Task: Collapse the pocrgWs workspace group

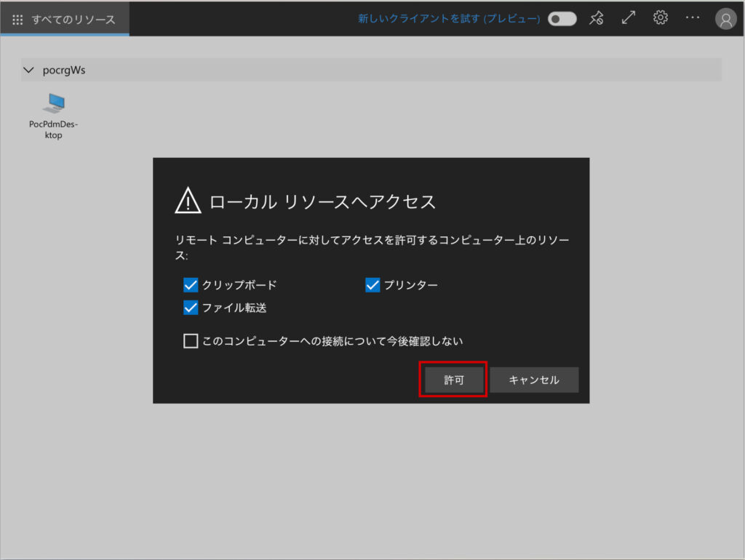Action: point(28,70)
